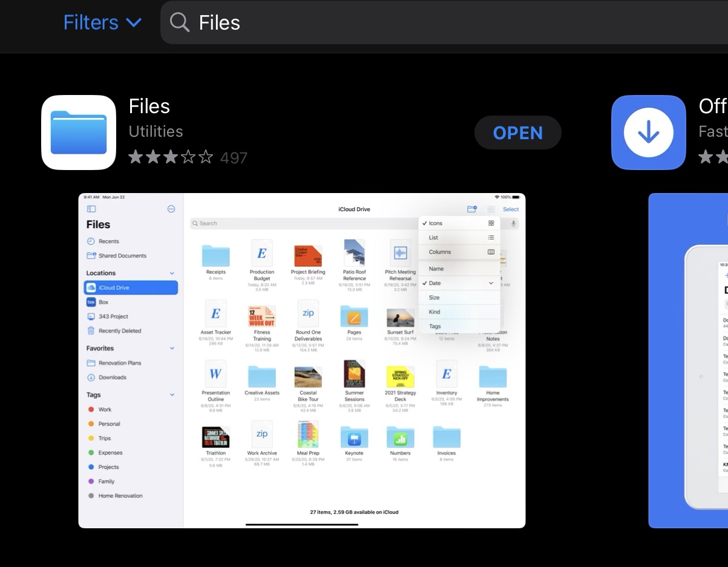Open the Files app iPad screenshot preview
This screenshot has width=728, height=567.
302,361
